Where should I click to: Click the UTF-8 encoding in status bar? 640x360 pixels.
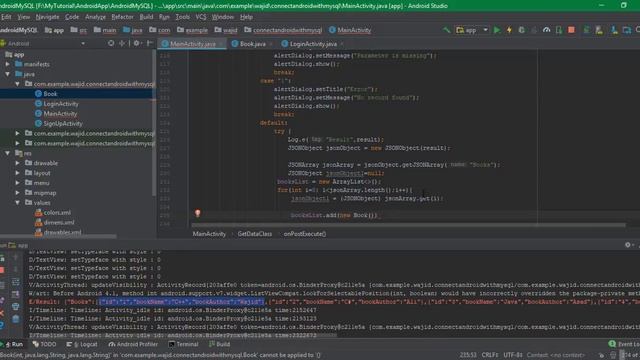[513, 355]
